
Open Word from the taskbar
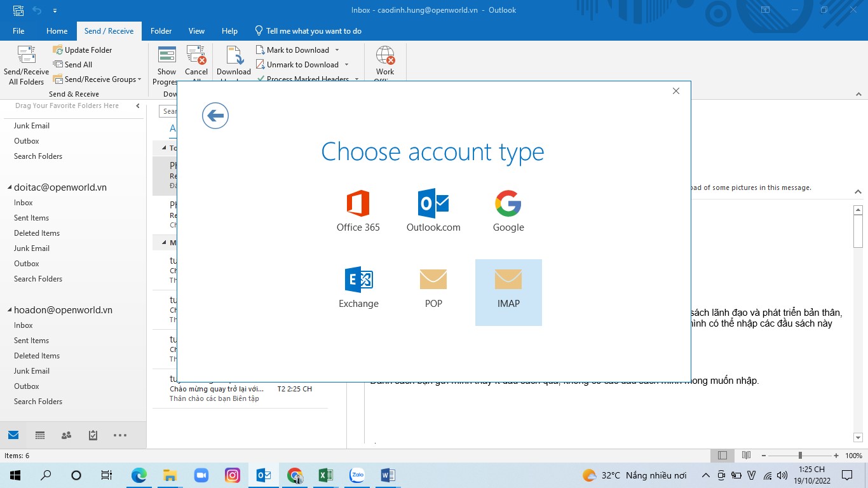(x=388, y=475)
